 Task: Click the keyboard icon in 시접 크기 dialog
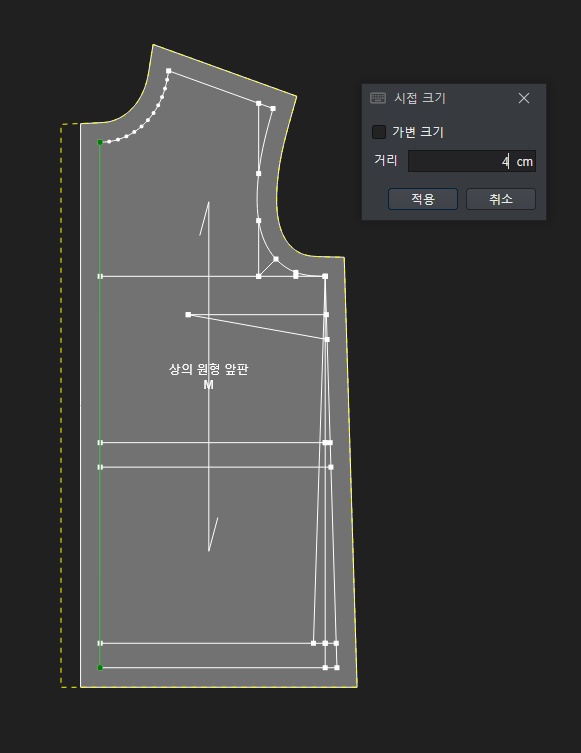378,98
